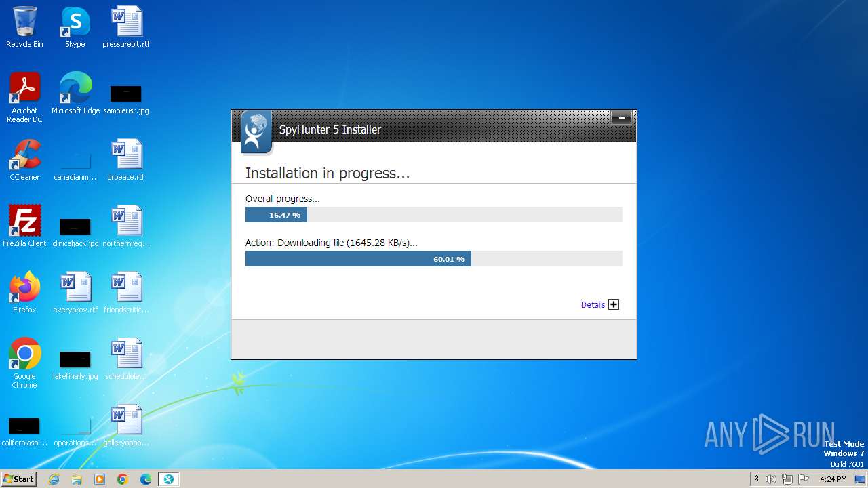Launch Edge from the taskbar
Viewport: 868px width, 488px height.
[146, 479]
